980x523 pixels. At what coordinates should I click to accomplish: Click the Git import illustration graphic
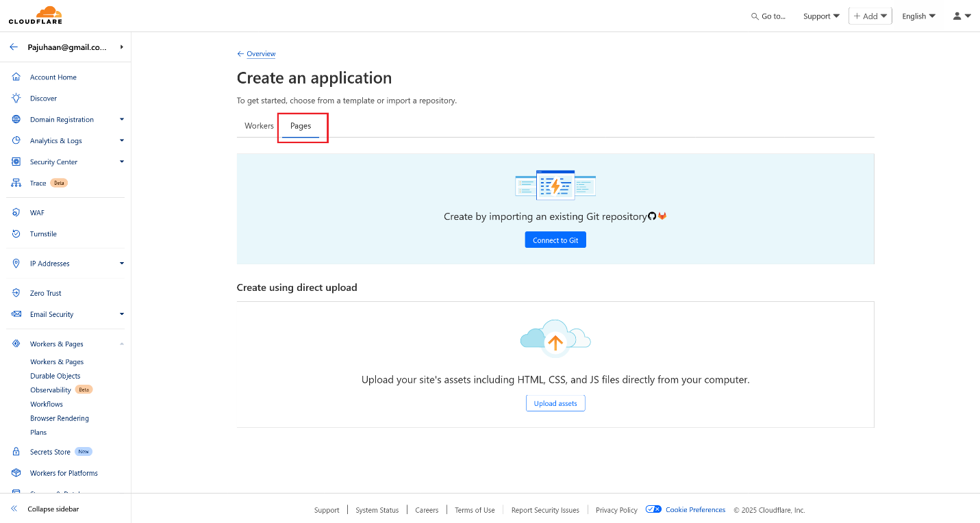tap(555, 184)
